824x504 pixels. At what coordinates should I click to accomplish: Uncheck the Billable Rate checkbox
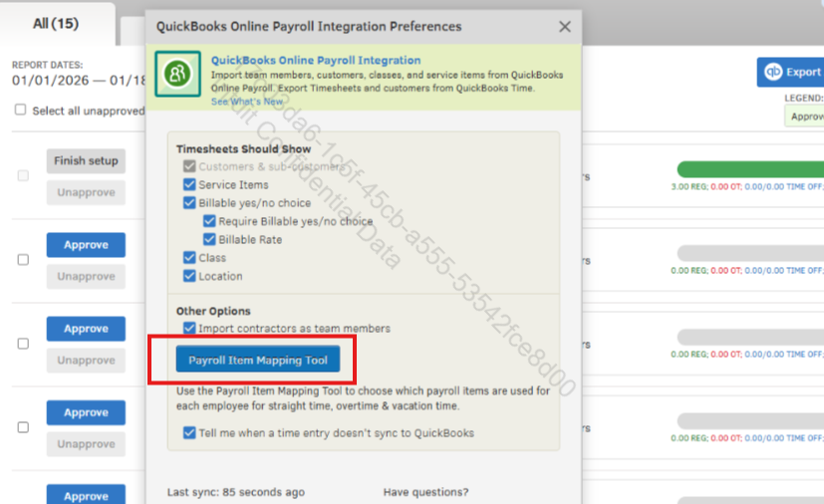click(209, 239)
